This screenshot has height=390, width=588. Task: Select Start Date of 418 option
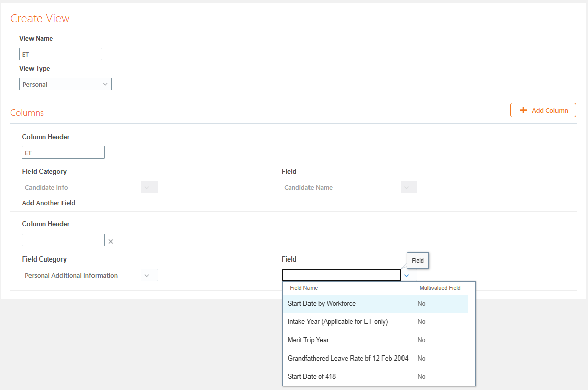click(376, 376)
